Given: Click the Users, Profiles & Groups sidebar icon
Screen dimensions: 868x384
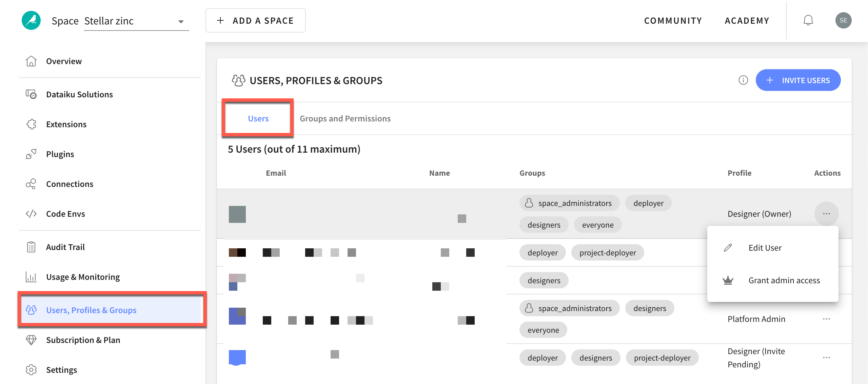Looking at the screenshot, I should click(x=31, y=310).
